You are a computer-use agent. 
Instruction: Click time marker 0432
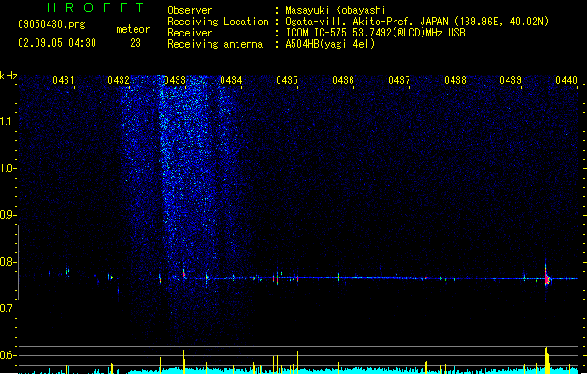pos(119,80)
